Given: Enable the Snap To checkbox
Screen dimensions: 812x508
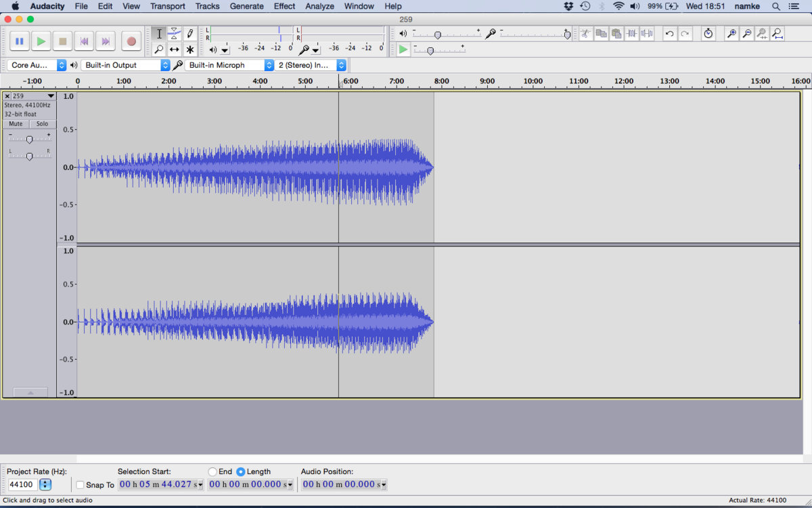Looking at the screenshot, I should (x=81, y=485).
